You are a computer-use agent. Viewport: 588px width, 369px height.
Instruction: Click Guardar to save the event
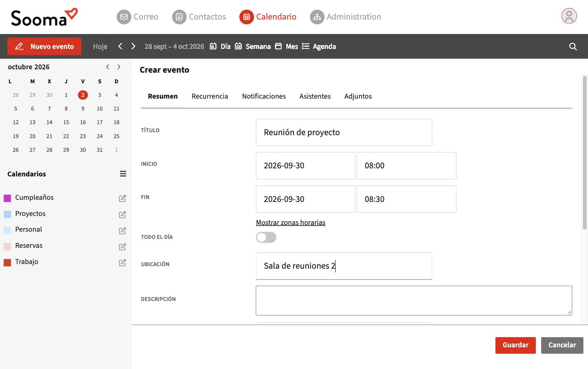point(515,345)
